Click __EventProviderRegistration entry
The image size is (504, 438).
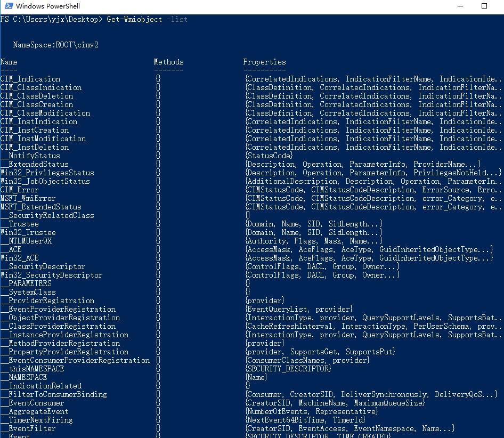58,309
